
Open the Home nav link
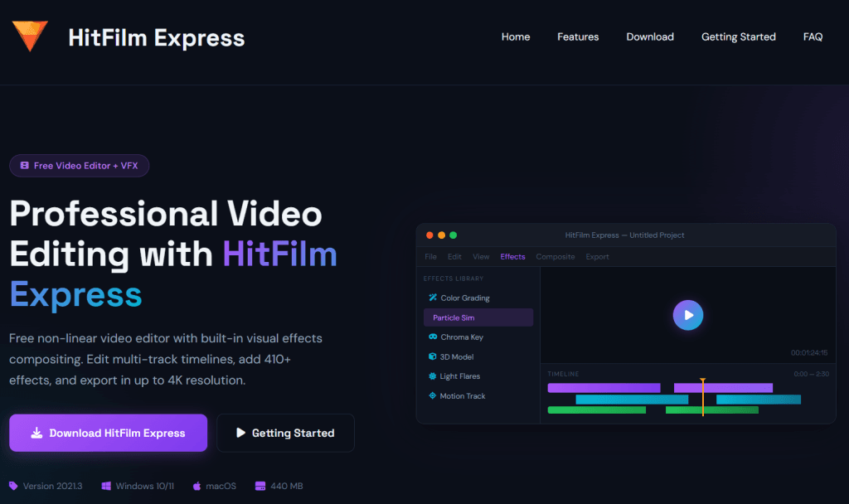tap(516, 36)
